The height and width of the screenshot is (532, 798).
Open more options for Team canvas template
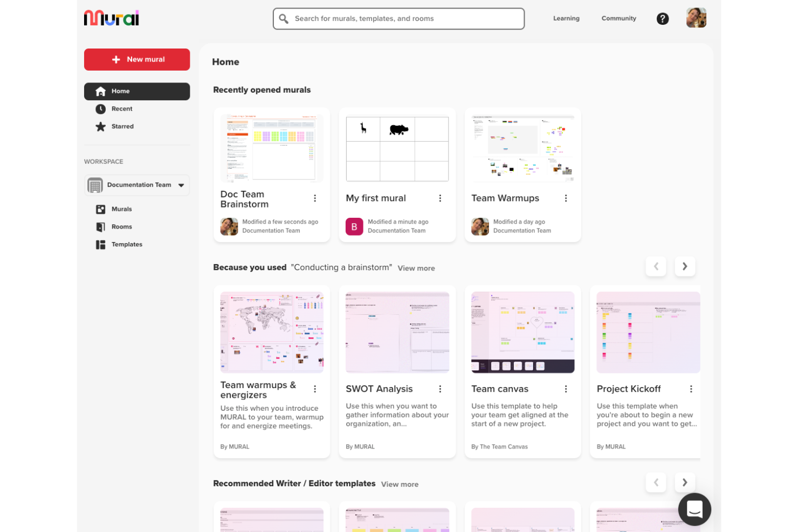tap(566, 389)
